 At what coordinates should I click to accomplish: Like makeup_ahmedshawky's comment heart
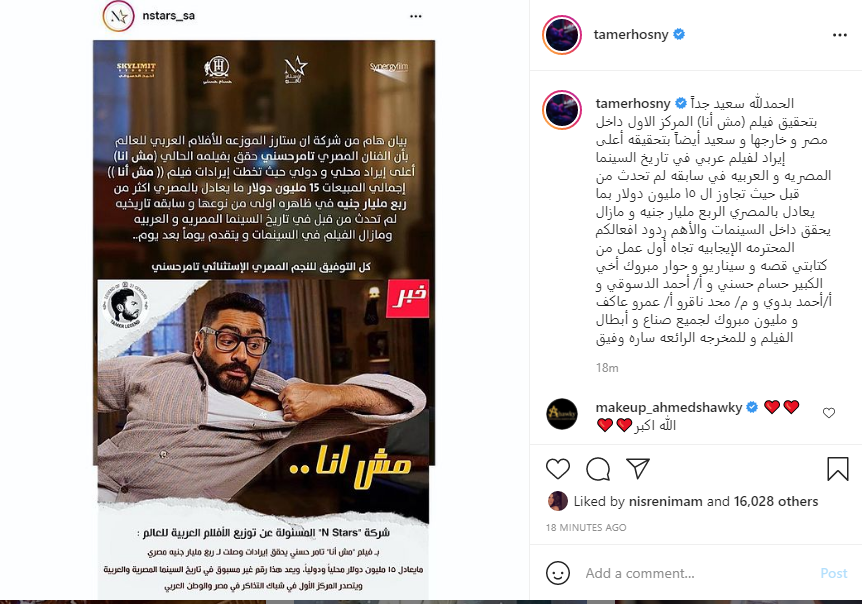point(828,413)
